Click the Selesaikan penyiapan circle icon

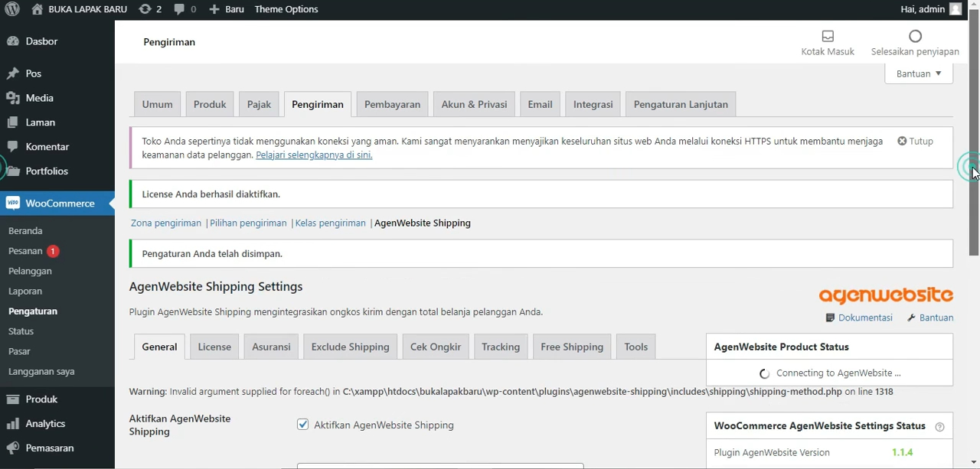pos(915,36)
